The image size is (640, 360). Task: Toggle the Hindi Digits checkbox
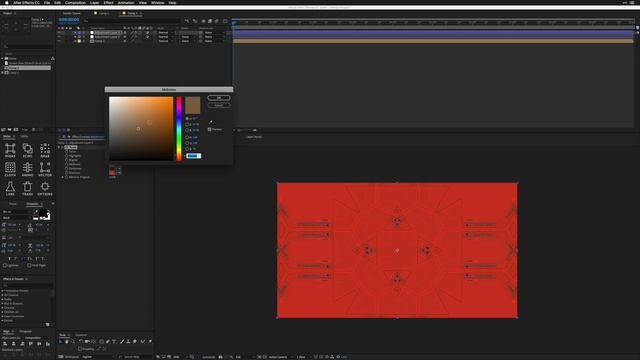(x=29, y=265)
